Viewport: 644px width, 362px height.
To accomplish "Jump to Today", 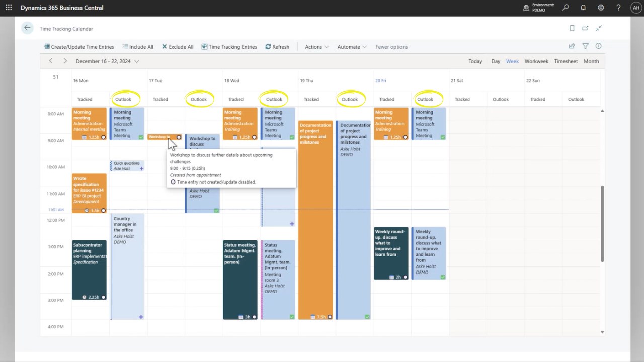I will click(x=475, y=61).
